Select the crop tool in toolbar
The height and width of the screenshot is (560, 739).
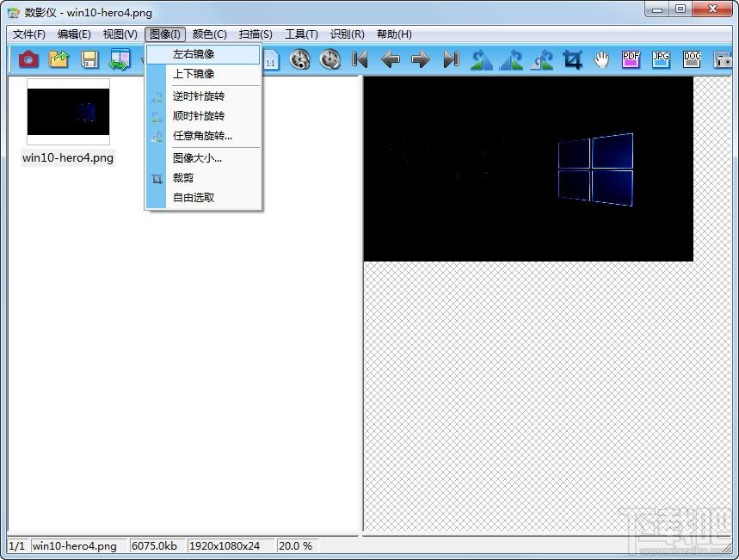[573, 59]
